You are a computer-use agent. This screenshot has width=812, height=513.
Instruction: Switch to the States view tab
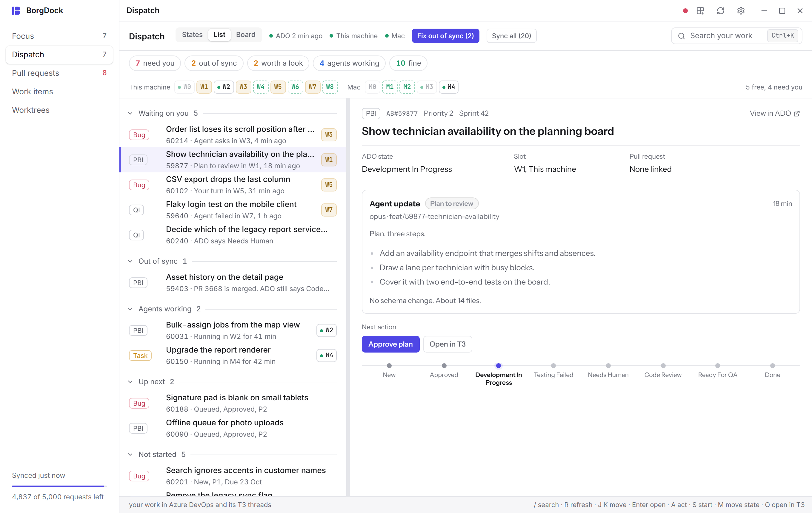[192, 35]
